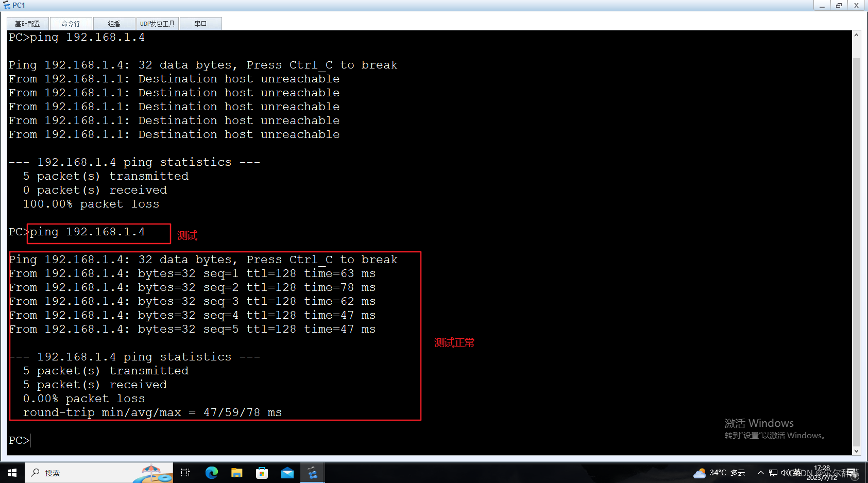Click the scrollbar up arrow
Image resolution: width=868 pixels, height=483 pixels.
click(856, 34)
